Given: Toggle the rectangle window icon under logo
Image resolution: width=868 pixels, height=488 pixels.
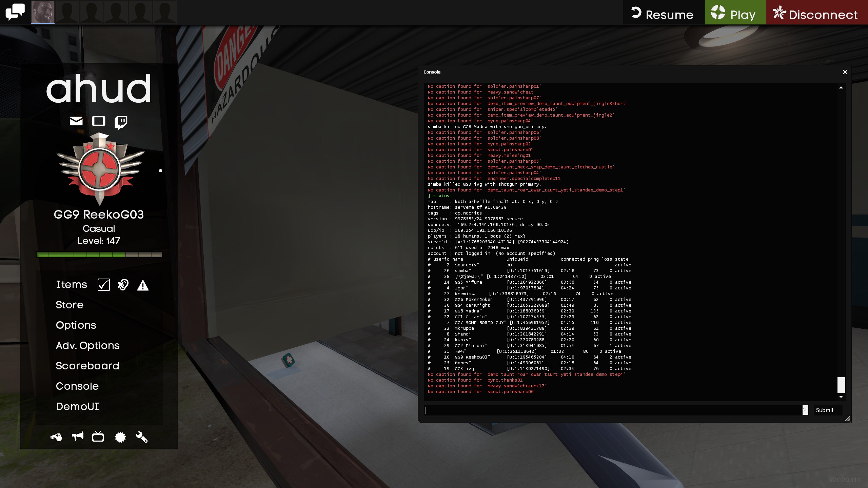Looking at the screenshot, I should [x=99, y=121].
